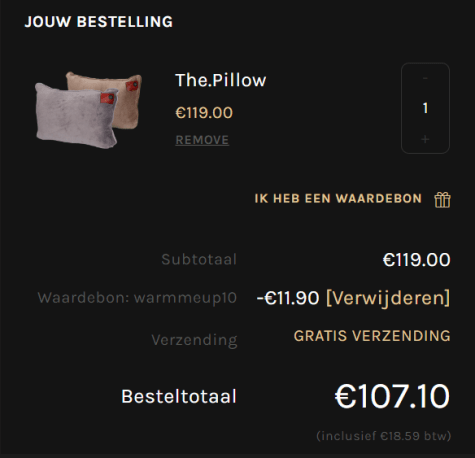This screenshot has width=475, height=458.
Task: Click the quantity field showing 1
Action: [425, 108]
